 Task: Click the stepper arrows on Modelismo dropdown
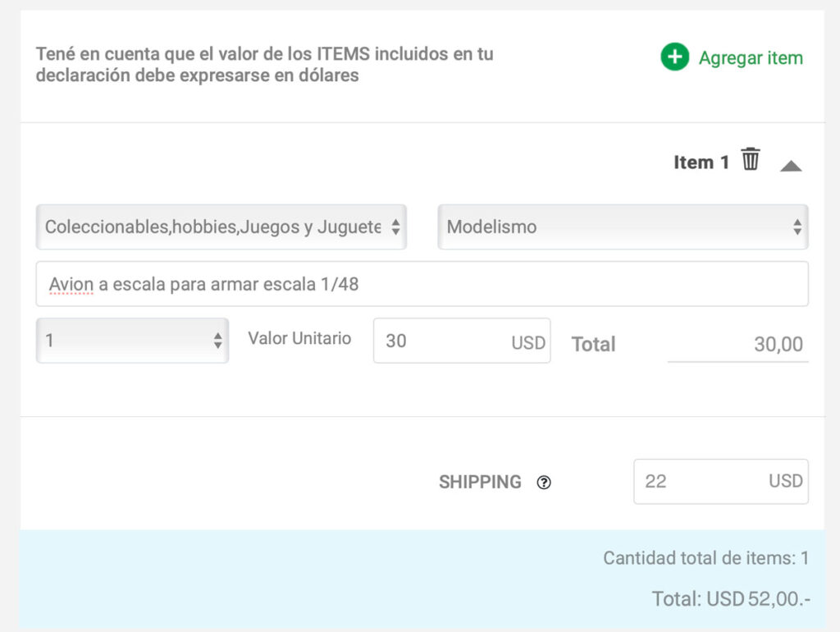(797, 227)
